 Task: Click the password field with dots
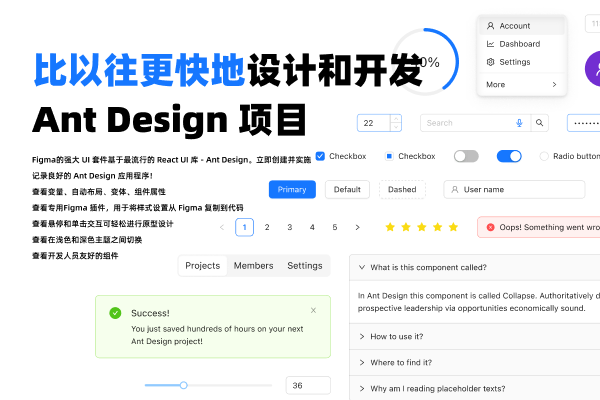pyautogui.click(x=584, y=123)
